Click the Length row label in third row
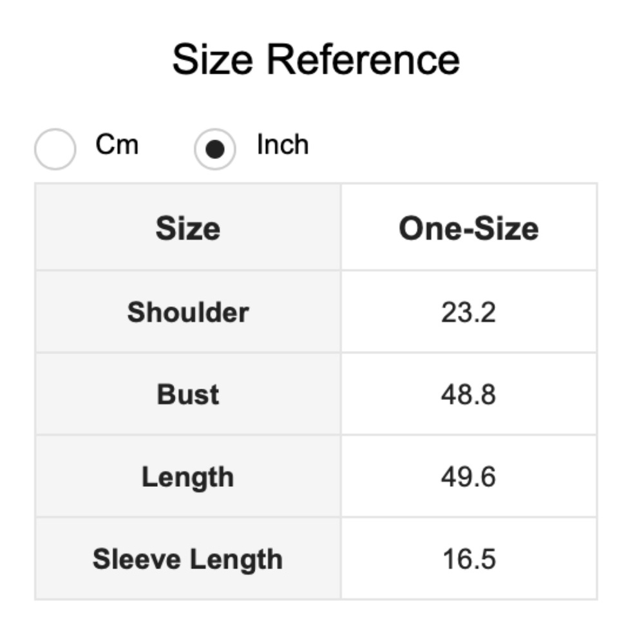 click(188, 477)
